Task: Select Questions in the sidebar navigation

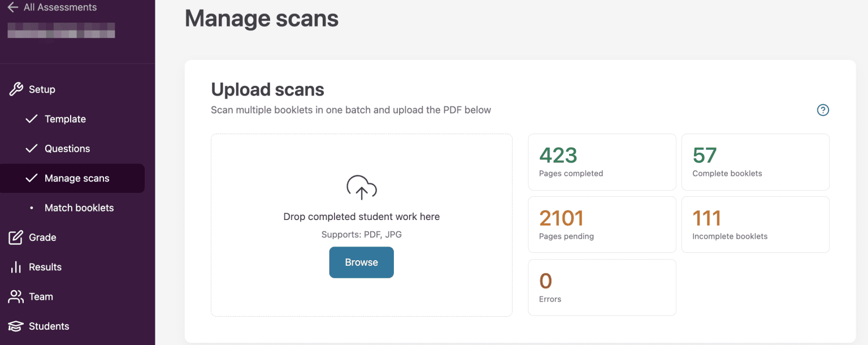Action: coord(67,148)
